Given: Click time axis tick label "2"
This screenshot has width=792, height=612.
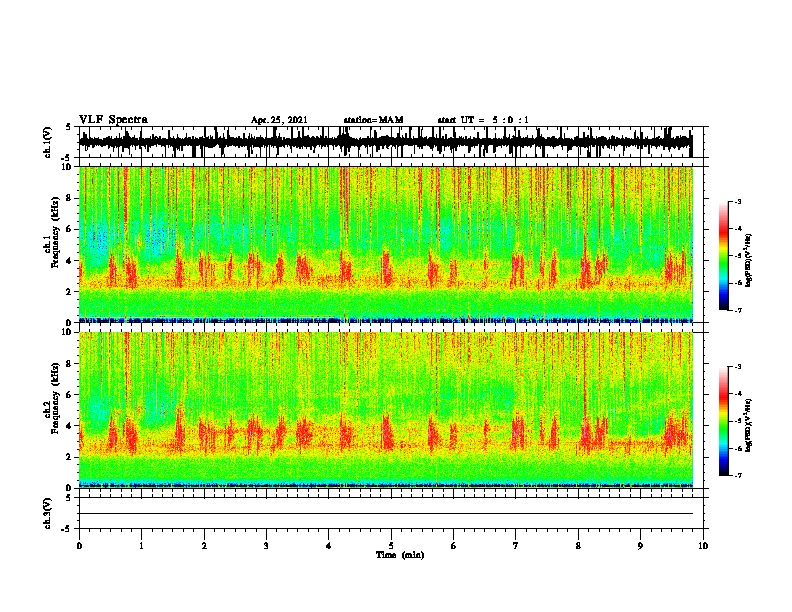Looking at the screenshot, I should pos(204,546).
